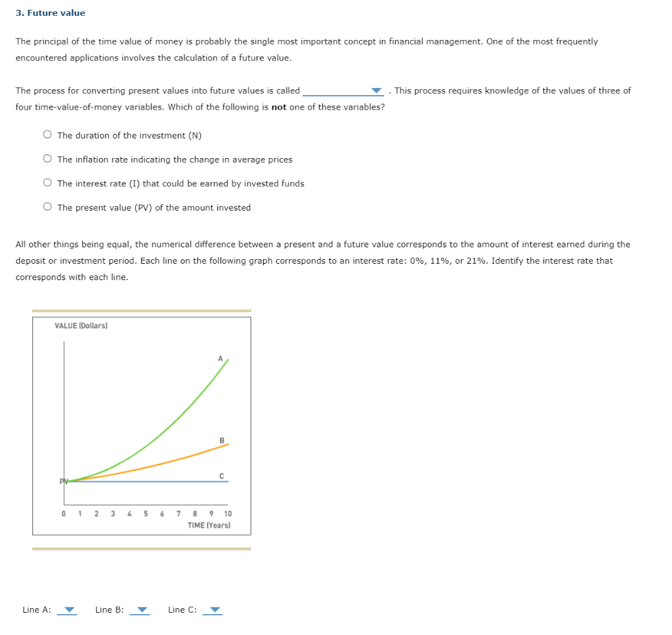This screenshot has width=672, height=635.
Task: Open the Line B answer dropdown
Action: [140, 609]
